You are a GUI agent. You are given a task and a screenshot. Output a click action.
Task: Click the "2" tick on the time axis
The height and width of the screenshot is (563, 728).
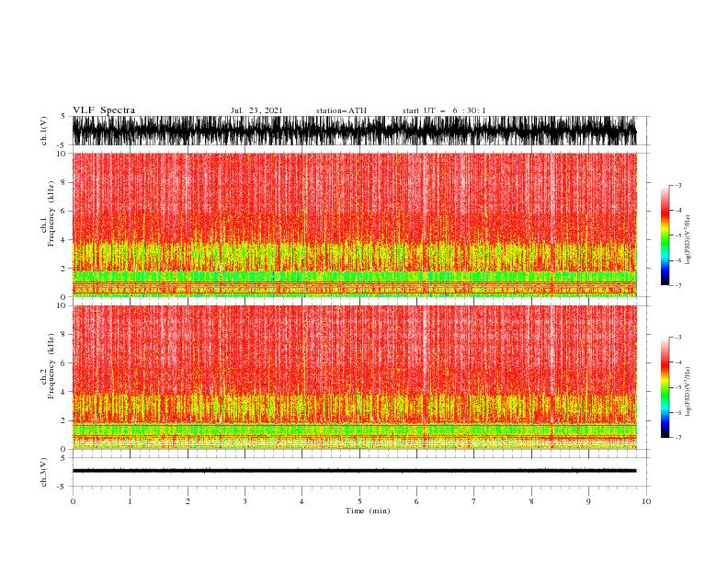point(188,501)
